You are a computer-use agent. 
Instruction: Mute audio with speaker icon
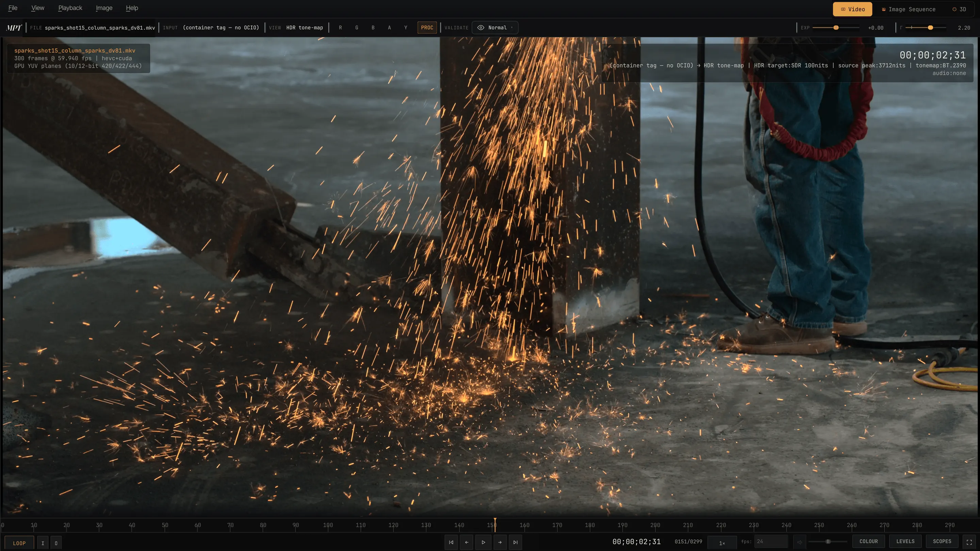(800, 542)
